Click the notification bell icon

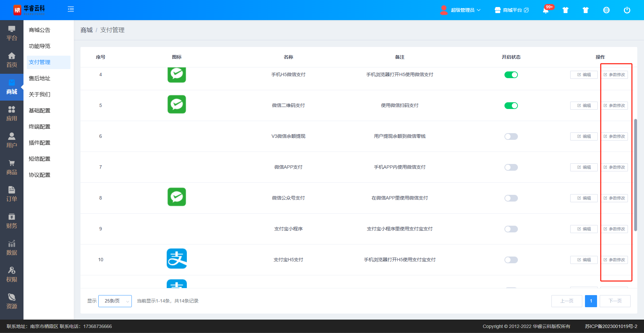[546, 10]
